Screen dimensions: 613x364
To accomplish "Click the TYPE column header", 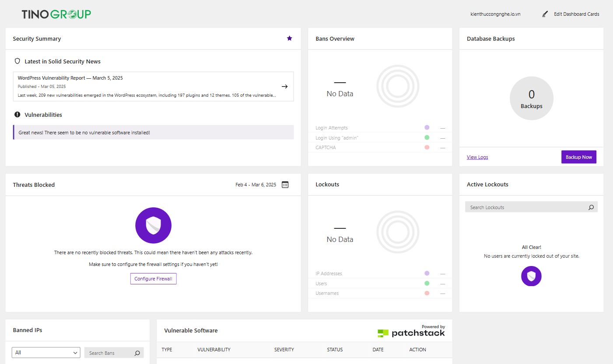I will (x=167, y=350).
